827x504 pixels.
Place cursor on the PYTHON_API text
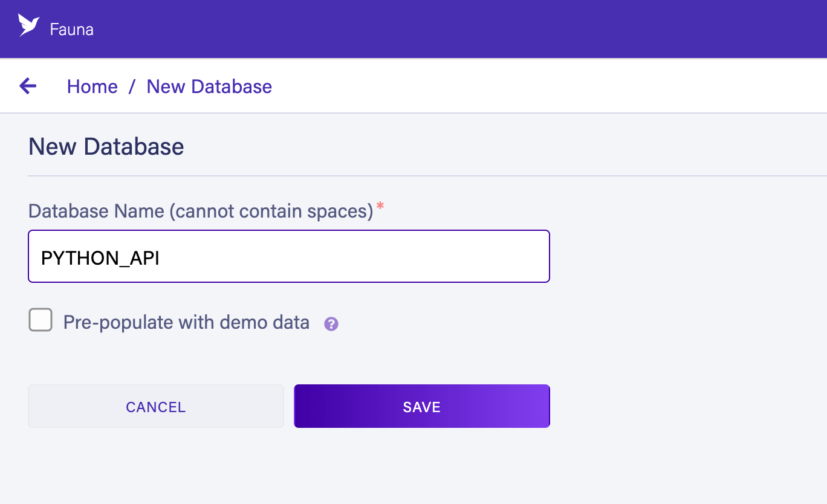(x=100, y=259)
